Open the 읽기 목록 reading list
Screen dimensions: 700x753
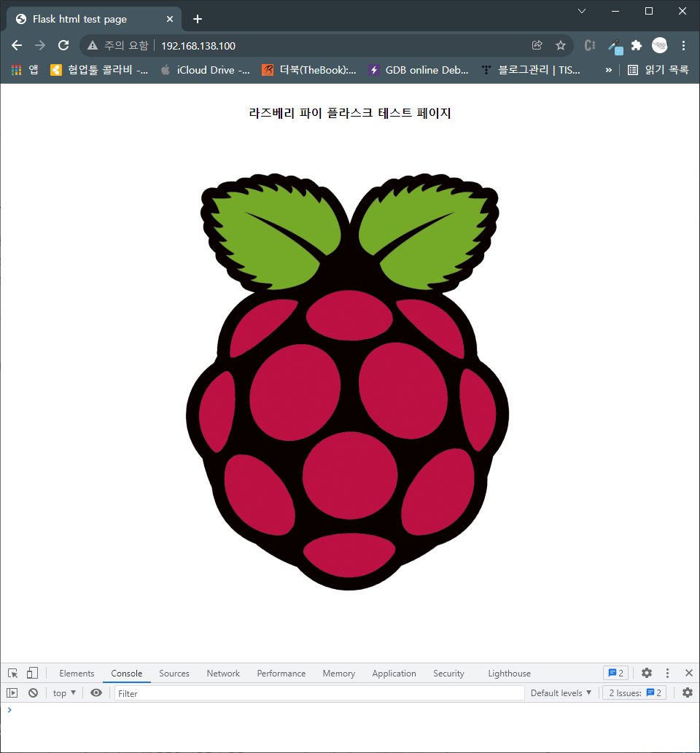tap(658, 70)
